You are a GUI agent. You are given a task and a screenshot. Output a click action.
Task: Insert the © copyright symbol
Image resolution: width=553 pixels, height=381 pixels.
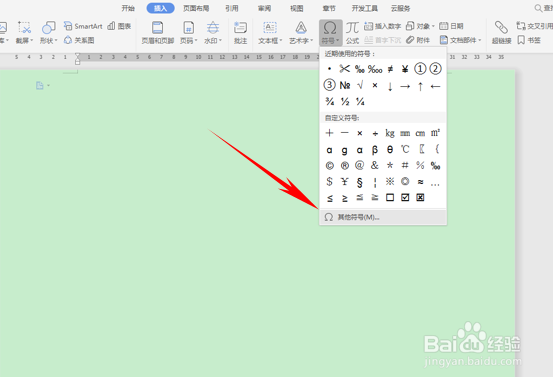[329, 165]
